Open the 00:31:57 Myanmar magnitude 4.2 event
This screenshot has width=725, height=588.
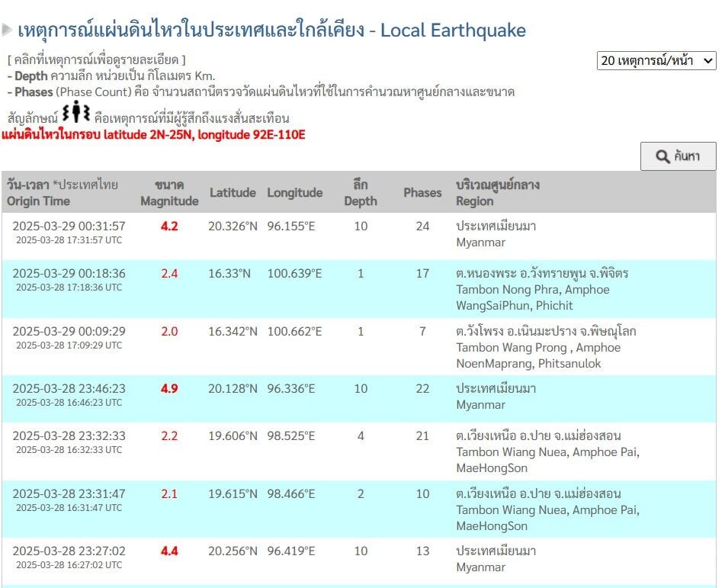pos(359,236)
